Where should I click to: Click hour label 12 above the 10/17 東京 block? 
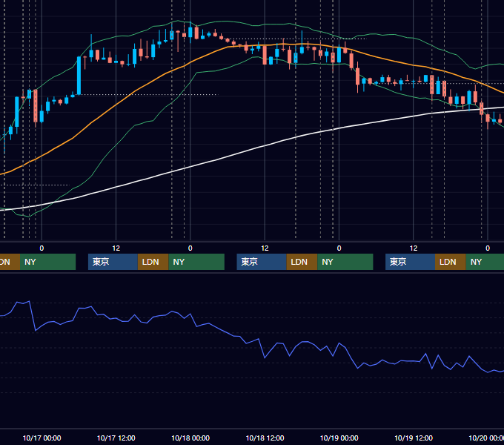(116, 248)
